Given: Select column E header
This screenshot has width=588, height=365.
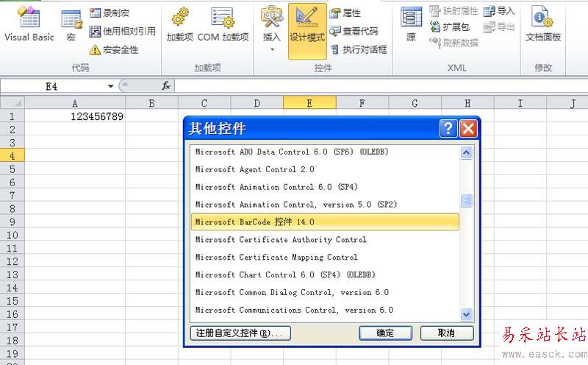Looking at the screenshot, I should coord(309,103).
